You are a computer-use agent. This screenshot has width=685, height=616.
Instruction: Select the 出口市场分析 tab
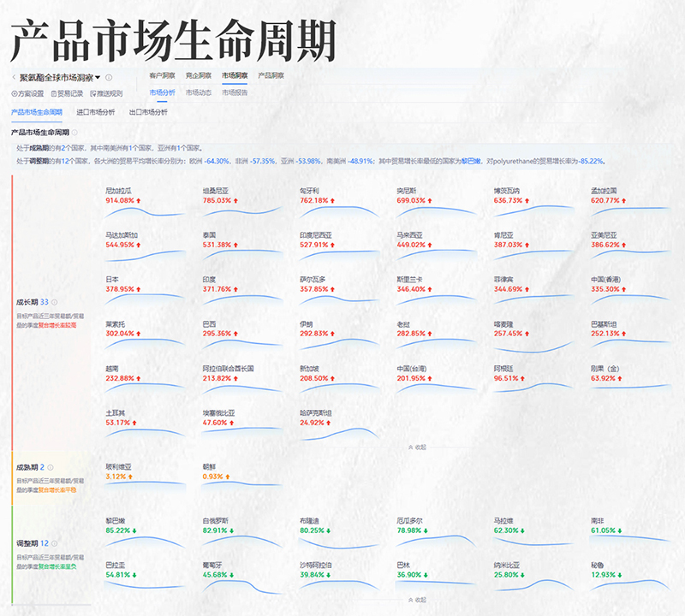(x=148, y=112)
